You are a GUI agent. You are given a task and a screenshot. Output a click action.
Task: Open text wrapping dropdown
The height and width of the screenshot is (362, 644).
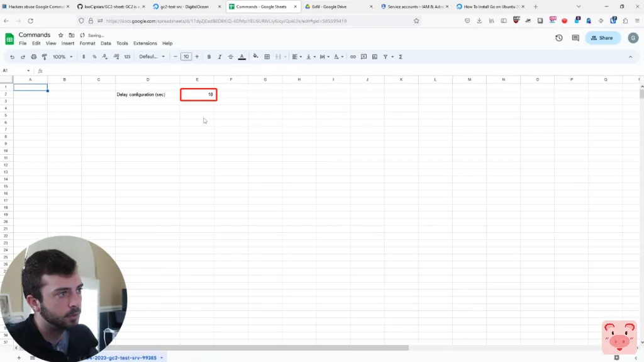tap(325, 57)
